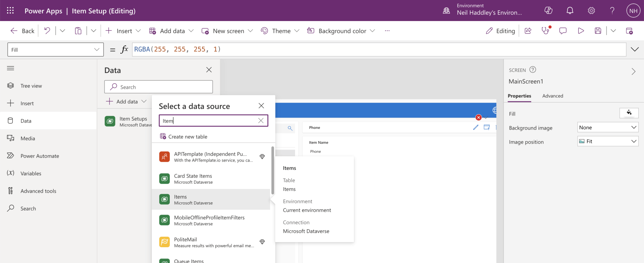The width and height of the screenshot is (644, 263).
Task: Save the app with the Save icon
Action: click(598, 31)
